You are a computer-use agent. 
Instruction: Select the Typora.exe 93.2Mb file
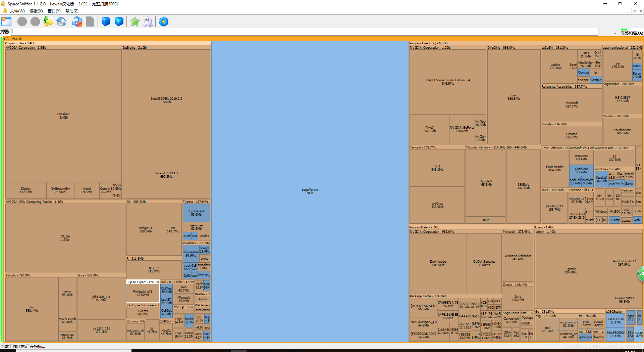pos(196,213)
